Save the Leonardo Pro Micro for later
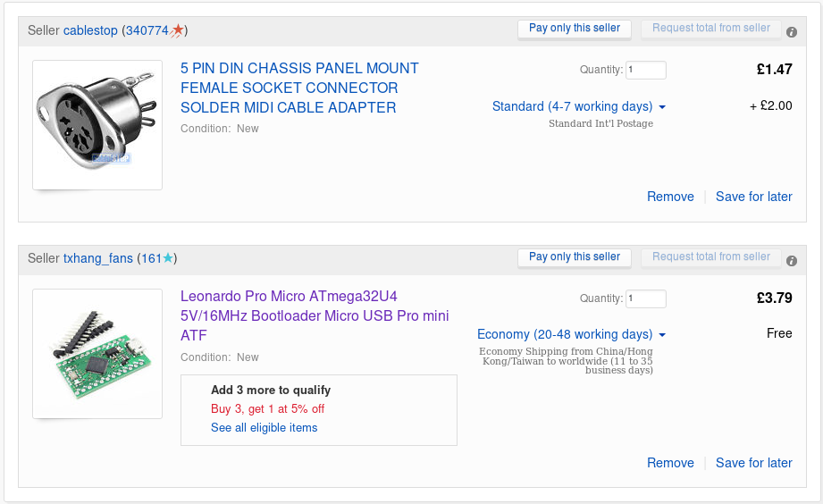This screenshot has width=823, height=504. (753, 463)
